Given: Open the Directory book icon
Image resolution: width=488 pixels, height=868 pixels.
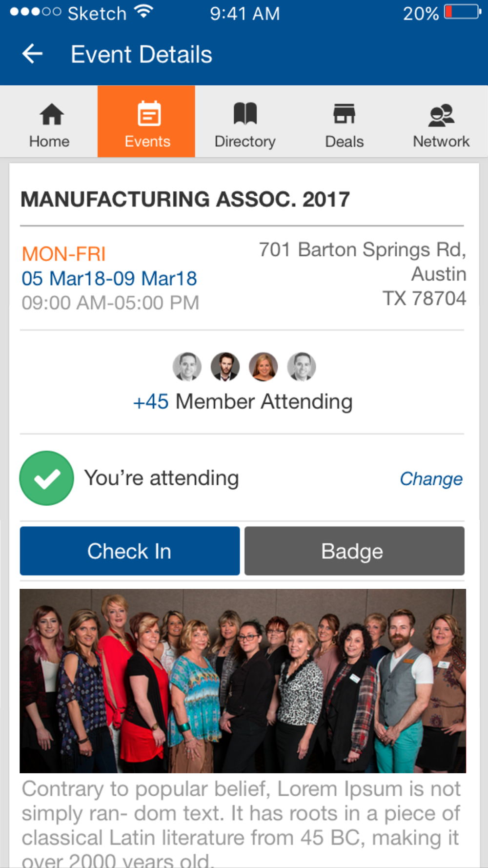Looking at the screenshot, I should (x=245, y=114).
